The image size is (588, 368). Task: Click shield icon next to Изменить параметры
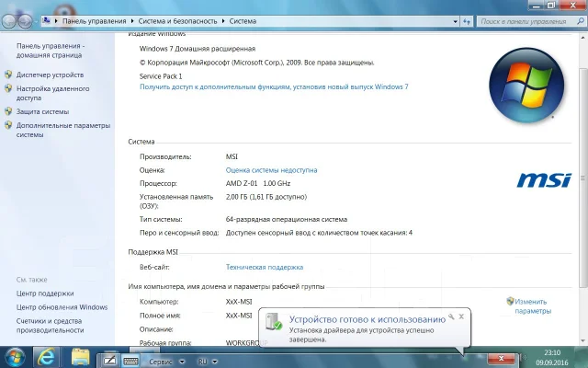pyautogui.click(x=510, y=301)
